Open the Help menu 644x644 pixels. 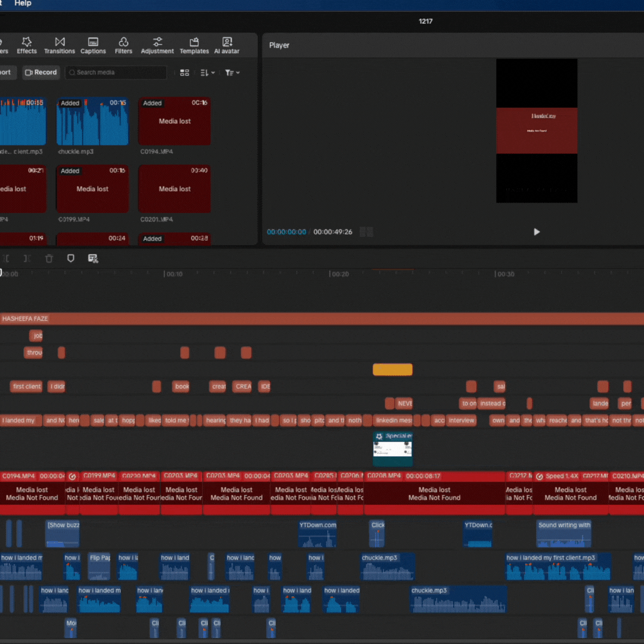coord(23,4)
